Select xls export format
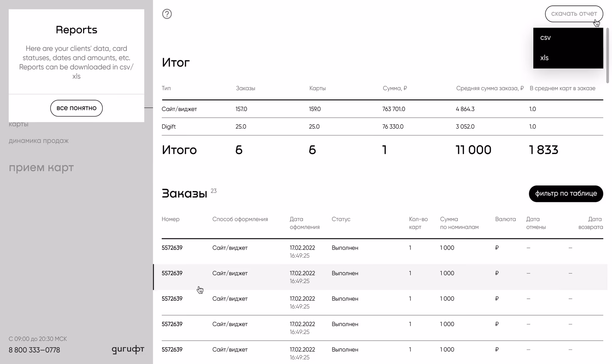Image resolution: width=612 pixels, height=364 pixels. coord(545,58)
